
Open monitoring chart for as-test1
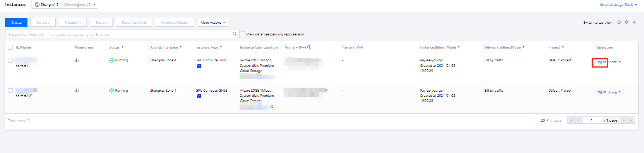click(x=77, y=60)
